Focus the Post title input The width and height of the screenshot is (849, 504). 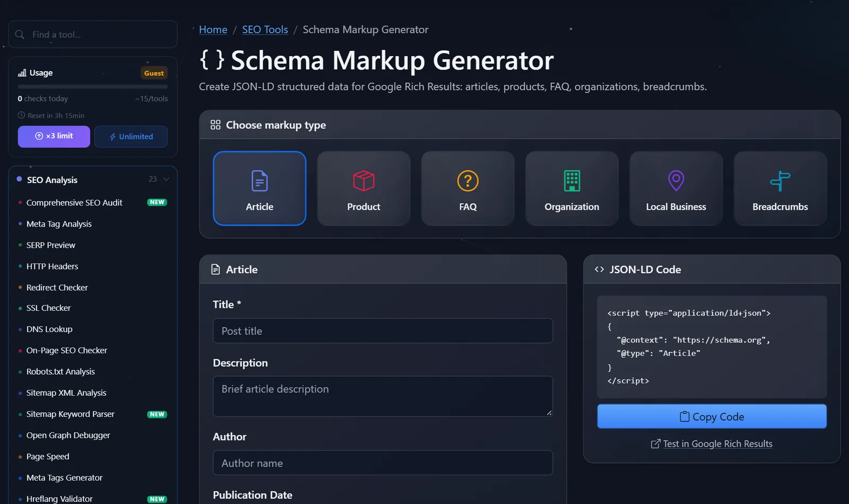pyautogui.click(x=383, y=331)
